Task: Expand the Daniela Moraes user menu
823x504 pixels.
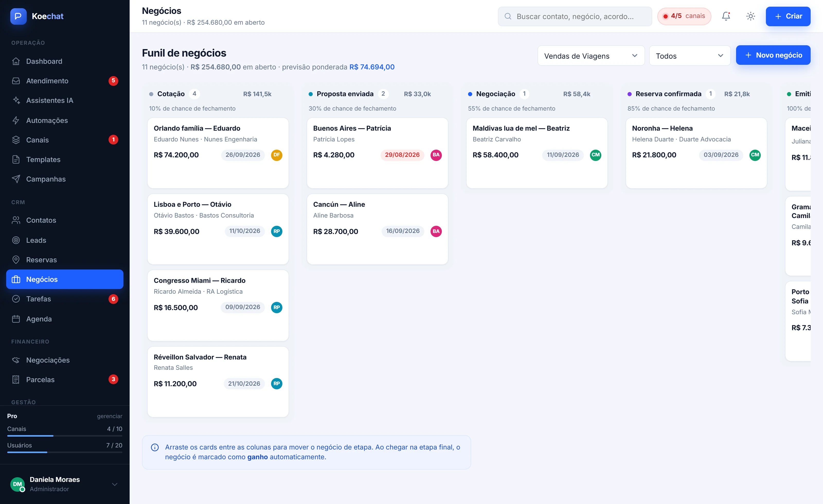Action: pyautogui.click(x=114, y=484)
